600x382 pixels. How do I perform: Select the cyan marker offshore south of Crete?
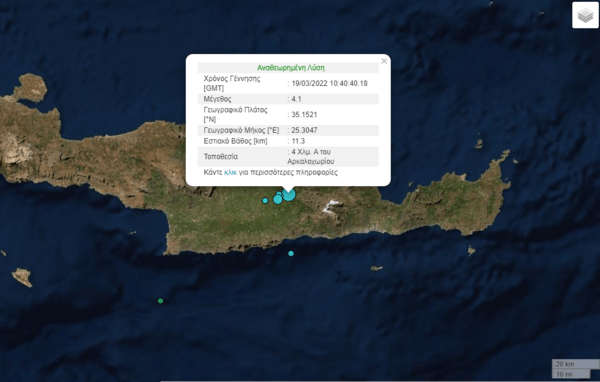pos(291,253)
